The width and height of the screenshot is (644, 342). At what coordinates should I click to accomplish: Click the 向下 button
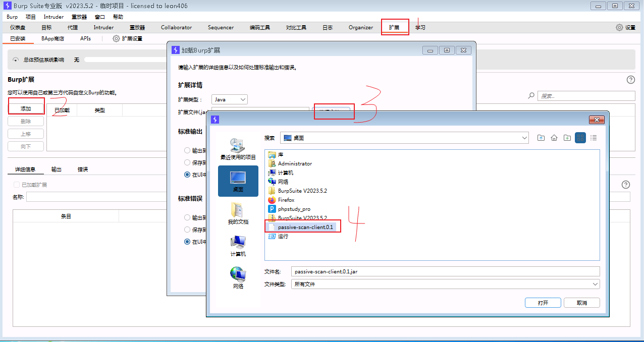[x=26, y=146]
